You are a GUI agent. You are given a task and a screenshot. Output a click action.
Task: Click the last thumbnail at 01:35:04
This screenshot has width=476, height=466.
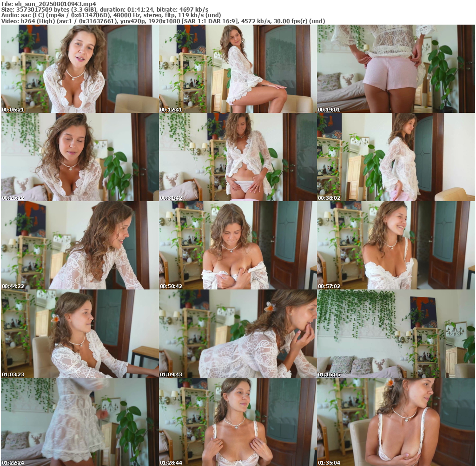click(396, 422)
